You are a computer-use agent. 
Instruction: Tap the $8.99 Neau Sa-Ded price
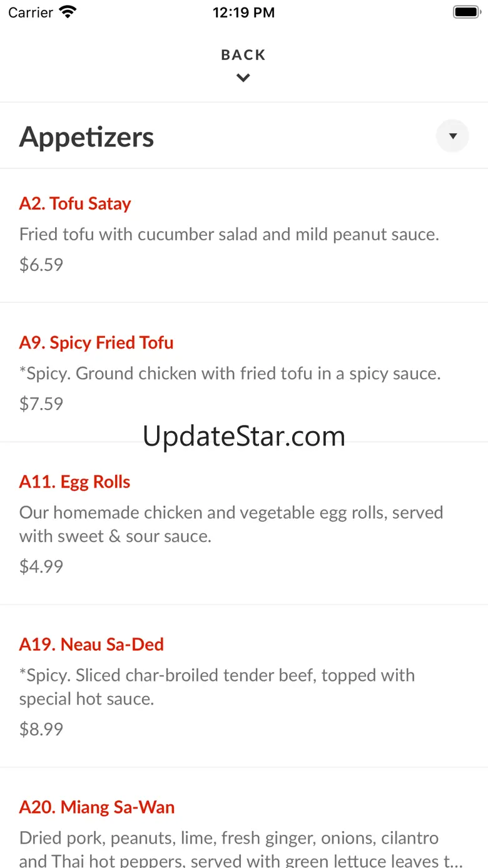coord(41,729)
